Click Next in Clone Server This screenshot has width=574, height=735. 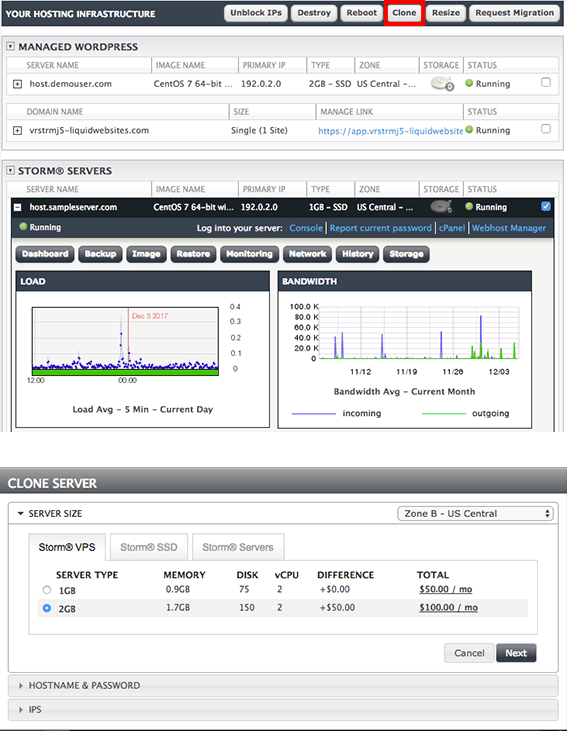pos(516,653)
